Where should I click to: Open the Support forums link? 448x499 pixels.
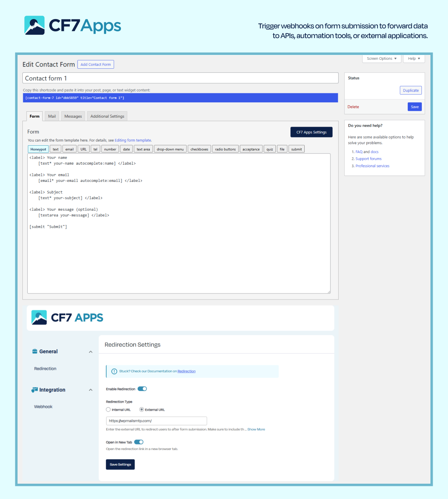(368, 158)
